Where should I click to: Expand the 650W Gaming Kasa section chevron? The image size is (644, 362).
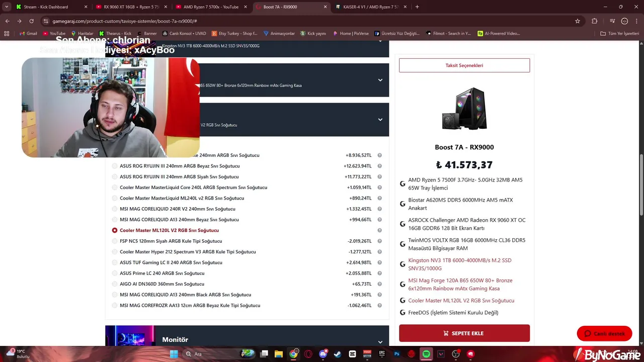(380, 80)
